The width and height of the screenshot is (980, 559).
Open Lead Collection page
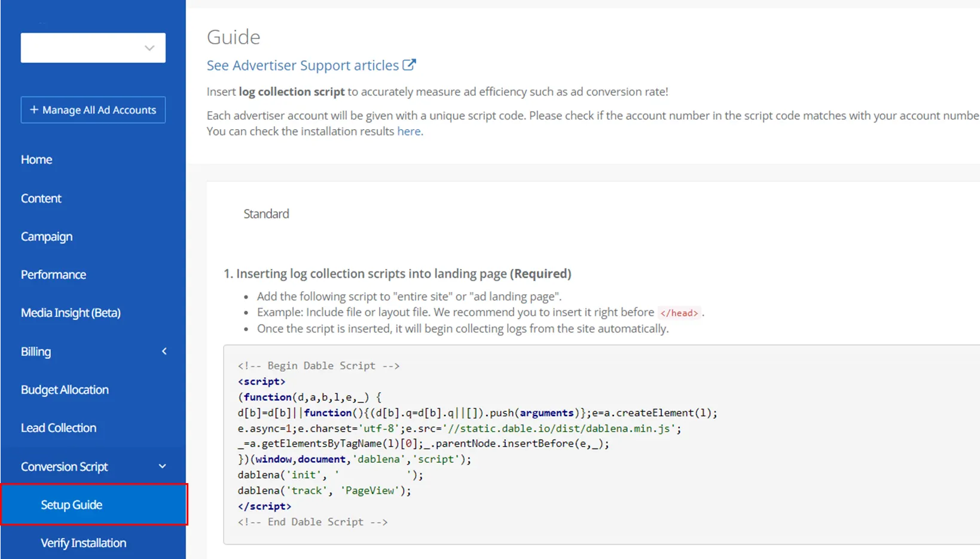pyautogui.click(x=59, y=428)
